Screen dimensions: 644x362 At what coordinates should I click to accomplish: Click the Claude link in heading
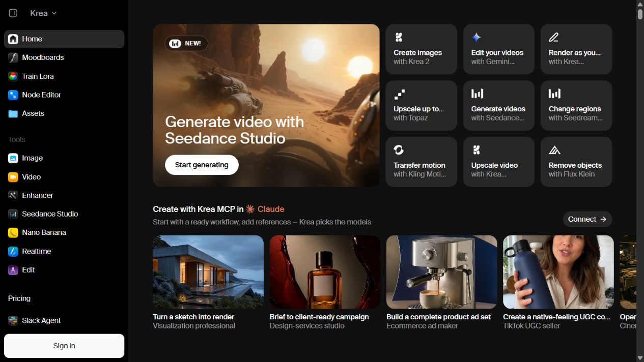[x=265, y=209]
